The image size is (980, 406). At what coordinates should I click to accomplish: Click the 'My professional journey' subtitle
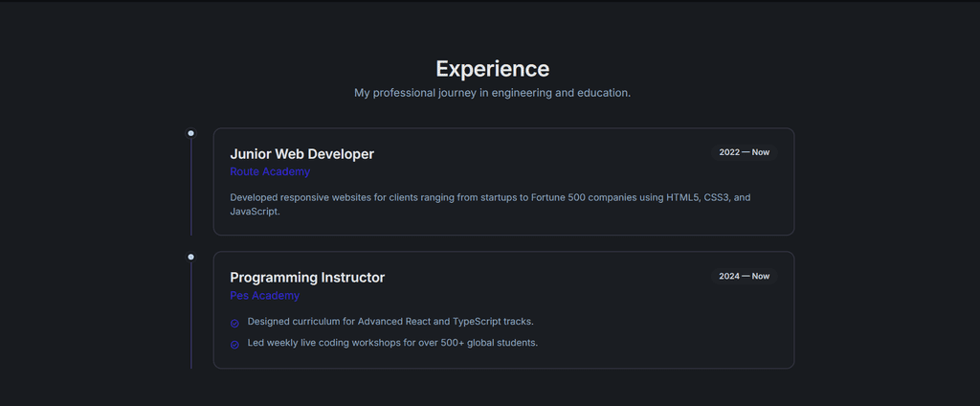(493, 93)
